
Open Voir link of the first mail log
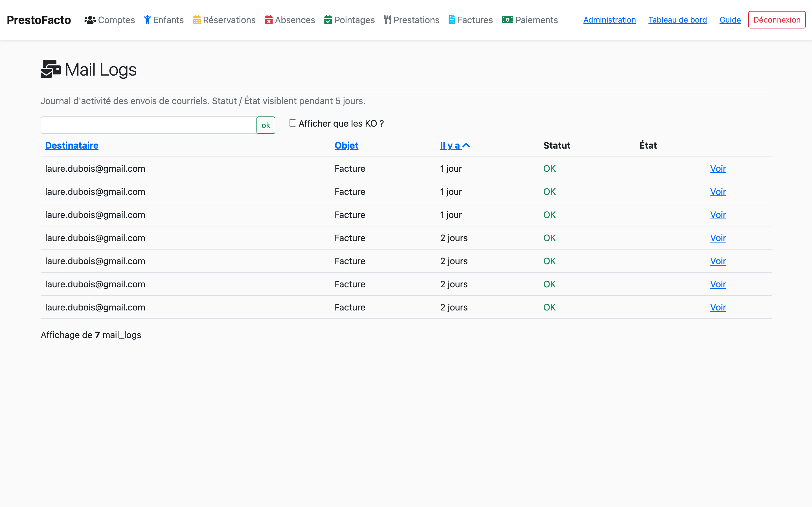pyautogui.click(x=718, y=169)
